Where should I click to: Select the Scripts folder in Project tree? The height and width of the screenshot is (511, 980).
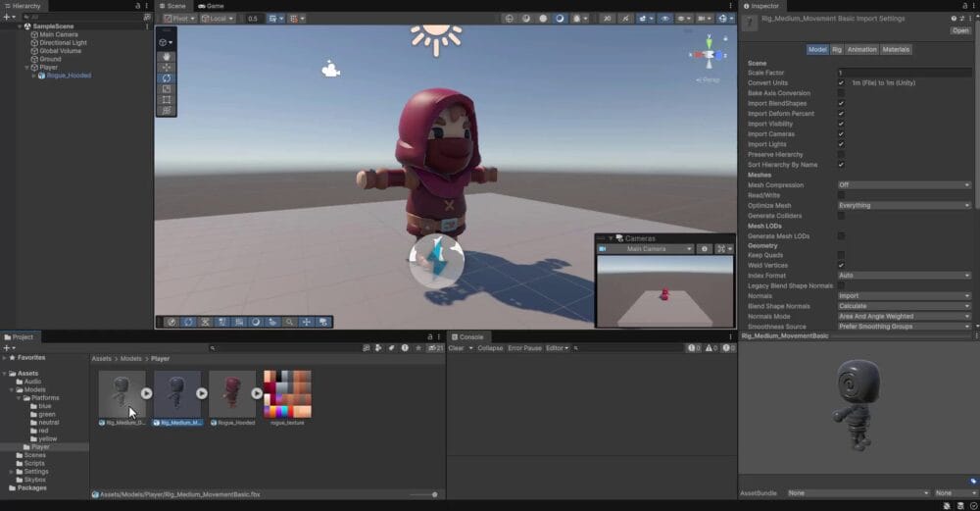pos(34,464)
